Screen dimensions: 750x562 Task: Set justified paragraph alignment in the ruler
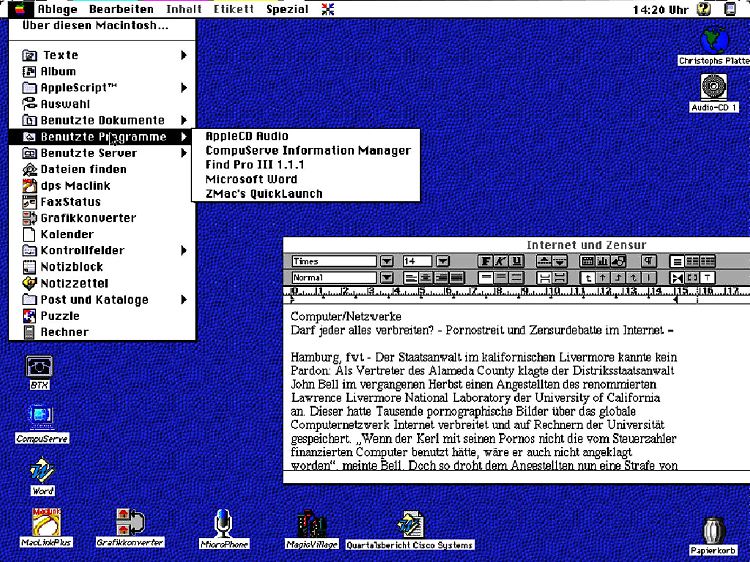[x=456, y=277]
